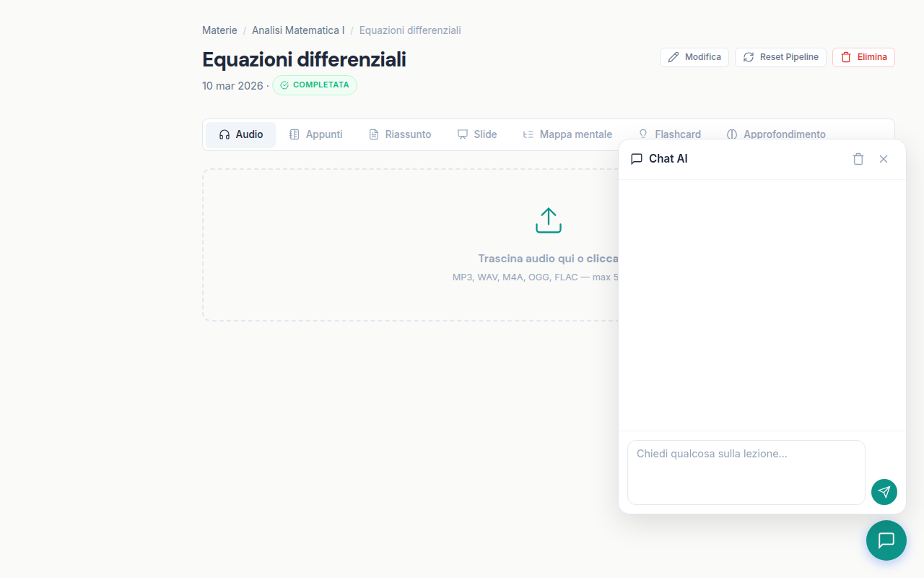Click the upload arrow icon
Screen dimensions: 924x578
click(548, 220)
